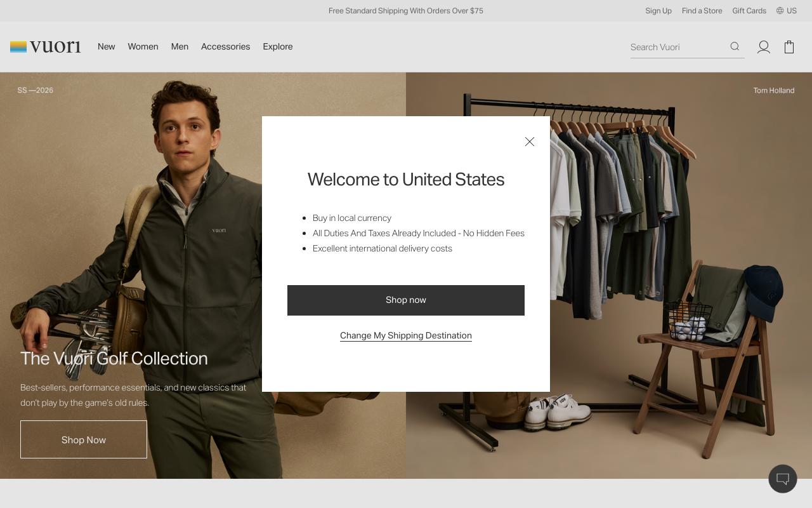This screenshot has height=508, width=812.
Task: Click the All Duties And Taxes bullet
Action: [x=419, y=233]
